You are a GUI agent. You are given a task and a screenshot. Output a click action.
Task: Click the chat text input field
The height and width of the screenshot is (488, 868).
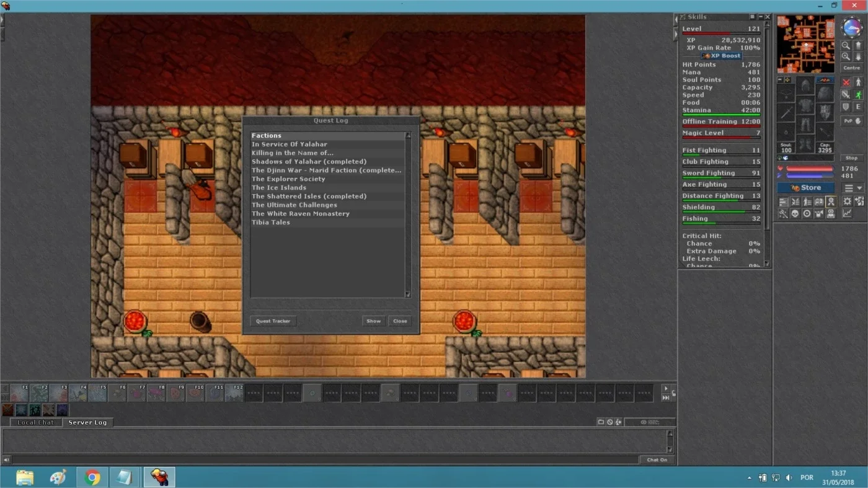[325, 460]
